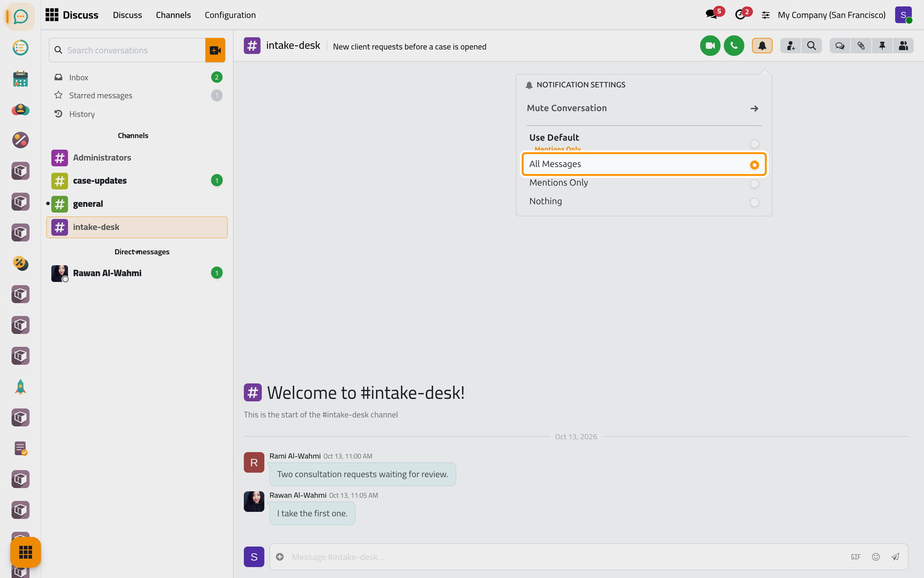Start a voice call with phone icon

pos(734,46)
